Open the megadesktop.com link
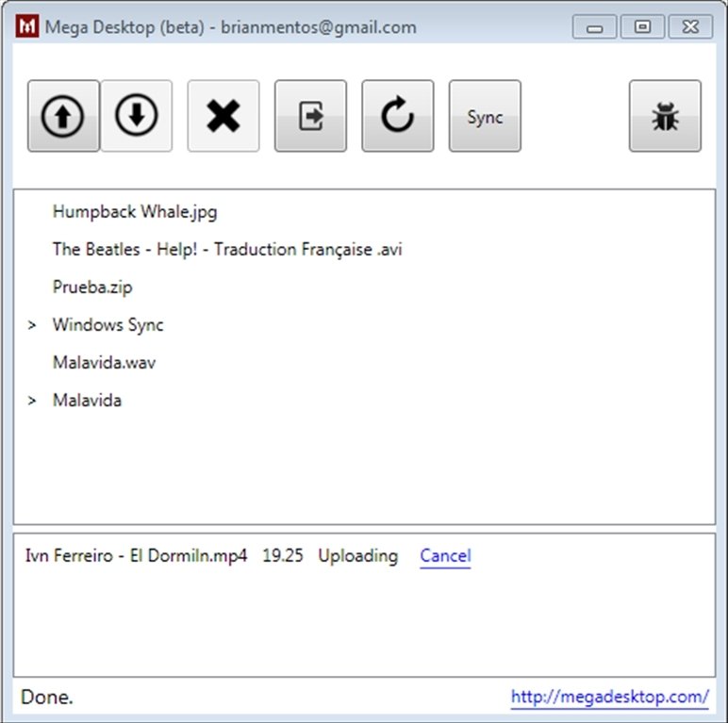728x723 pixels. click(x=609, y=697)
